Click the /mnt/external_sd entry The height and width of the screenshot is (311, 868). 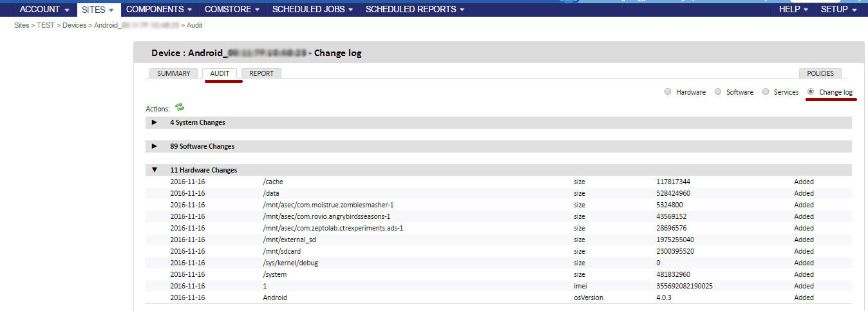289,240
